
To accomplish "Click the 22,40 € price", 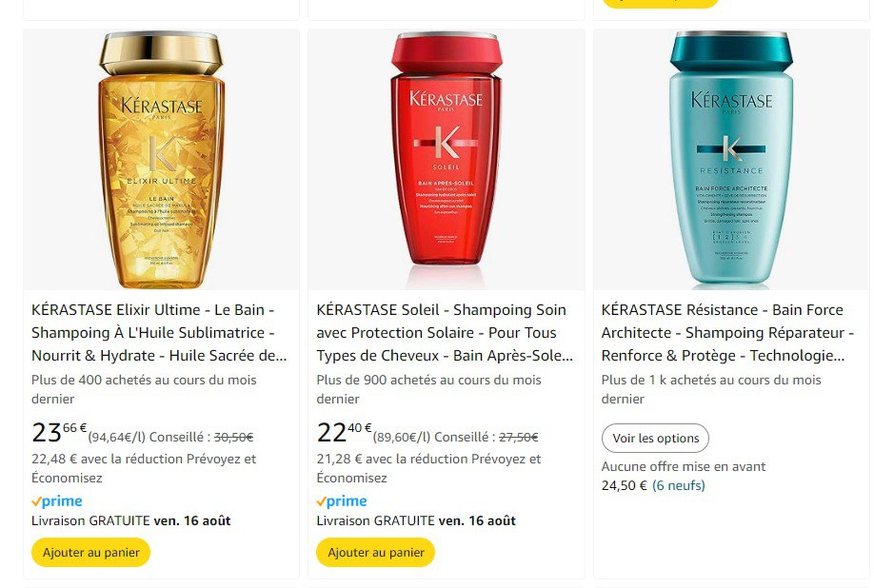I will (344, 433).
